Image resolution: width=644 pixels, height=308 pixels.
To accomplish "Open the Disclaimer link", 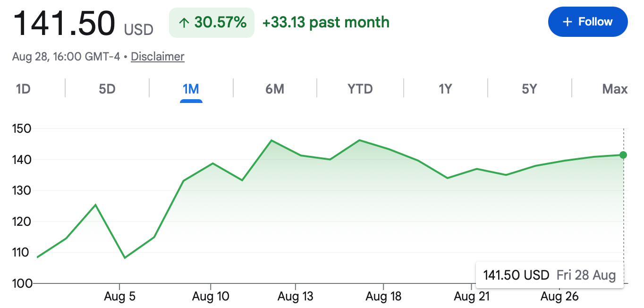I will [x=158, y=57].
